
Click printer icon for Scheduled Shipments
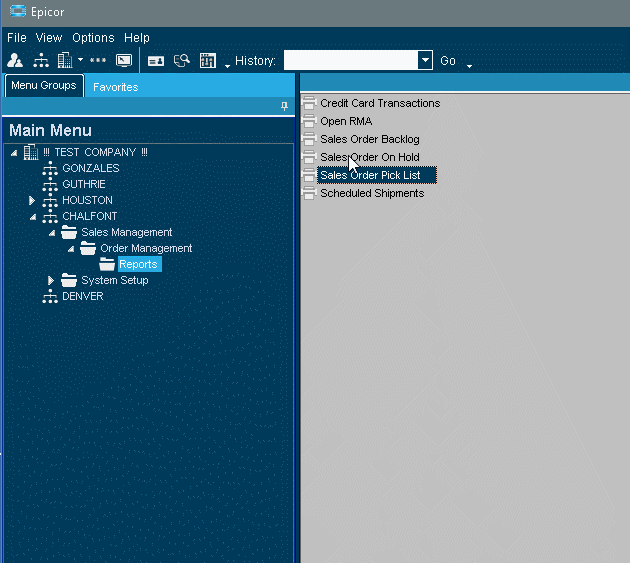(309, 193)
